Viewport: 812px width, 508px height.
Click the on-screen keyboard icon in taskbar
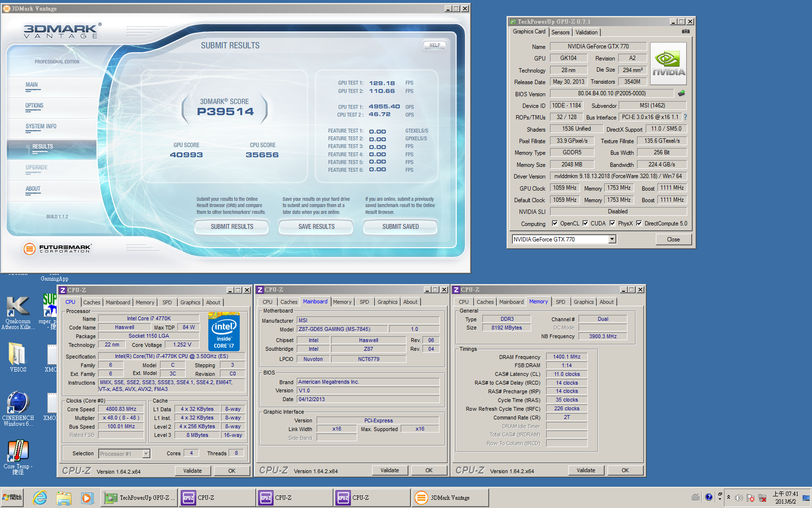[x=696, y=497]
